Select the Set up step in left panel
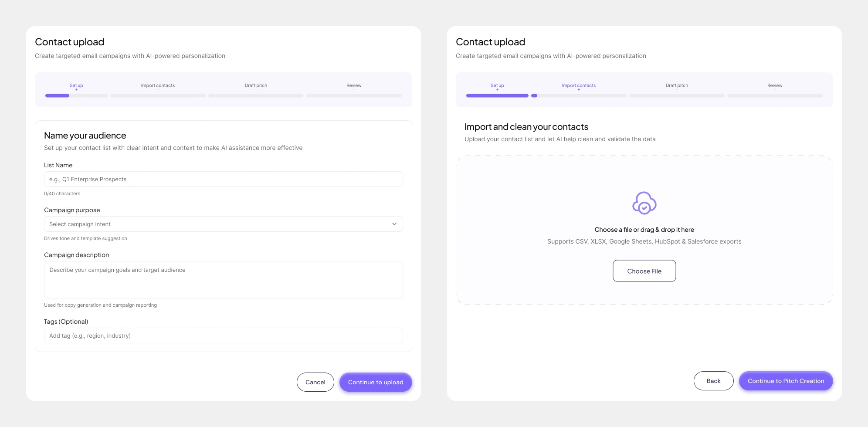The width and height of the screenshot is (868, 427). [76, 85]
